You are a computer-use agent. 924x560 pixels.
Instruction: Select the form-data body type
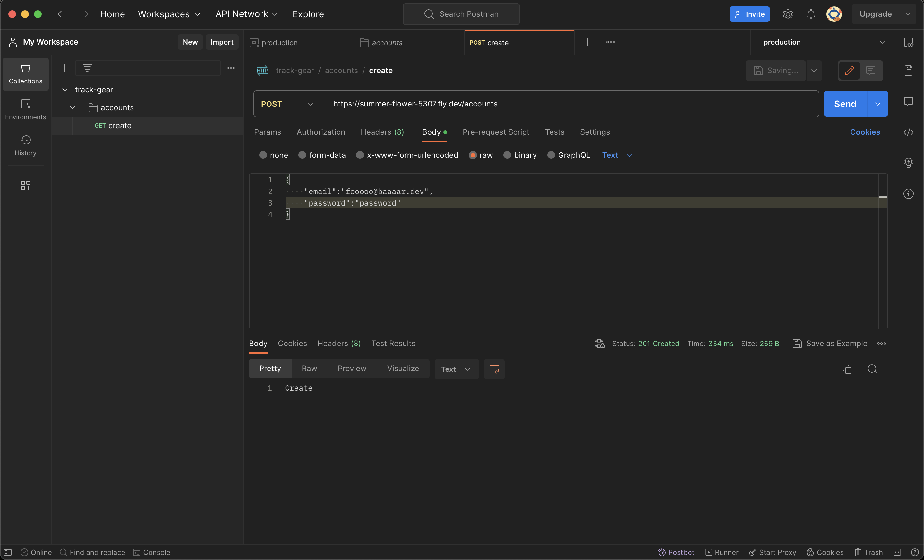point(322,155)
